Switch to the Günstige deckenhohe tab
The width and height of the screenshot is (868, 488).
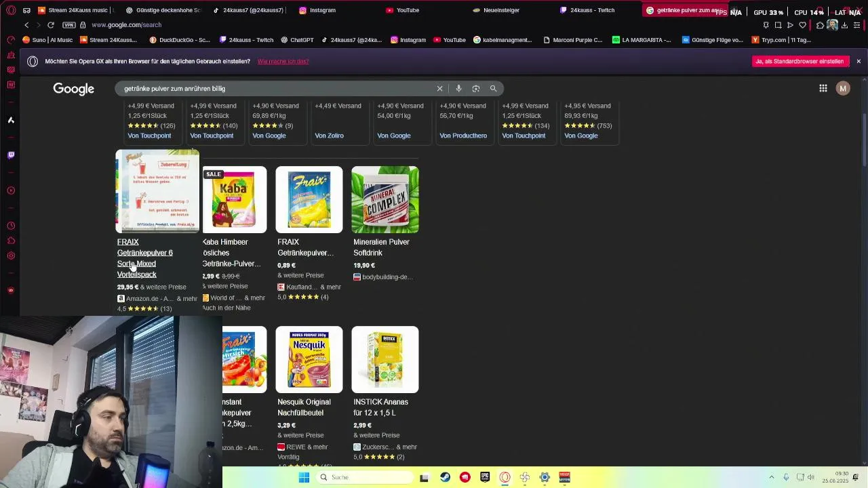[162, 10]
